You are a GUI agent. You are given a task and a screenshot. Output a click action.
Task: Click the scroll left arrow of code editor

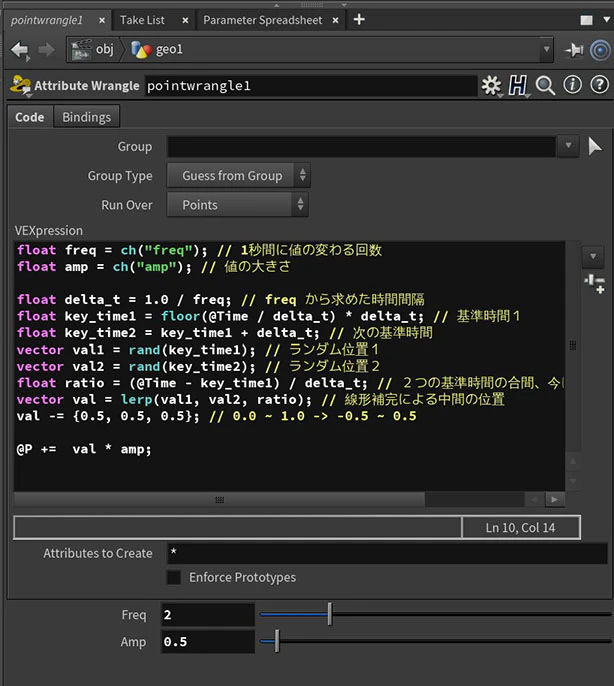(x=534, y=500)
